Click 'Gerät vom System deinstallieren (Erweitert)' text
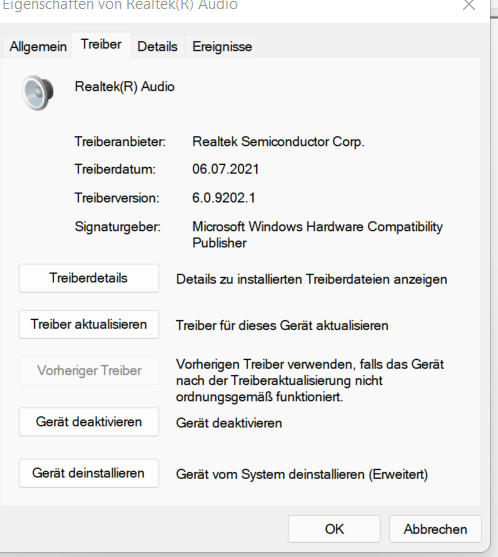The width and height of the screenshot is (498, 557). coord(302,475)
